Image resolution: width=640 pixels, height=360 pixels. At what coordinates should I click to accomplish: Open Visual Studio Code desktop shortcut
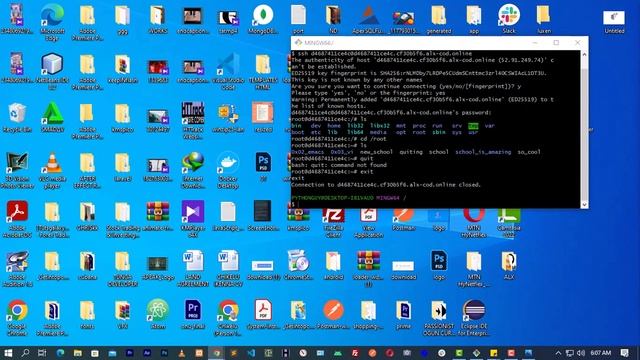tap(228, 70)
